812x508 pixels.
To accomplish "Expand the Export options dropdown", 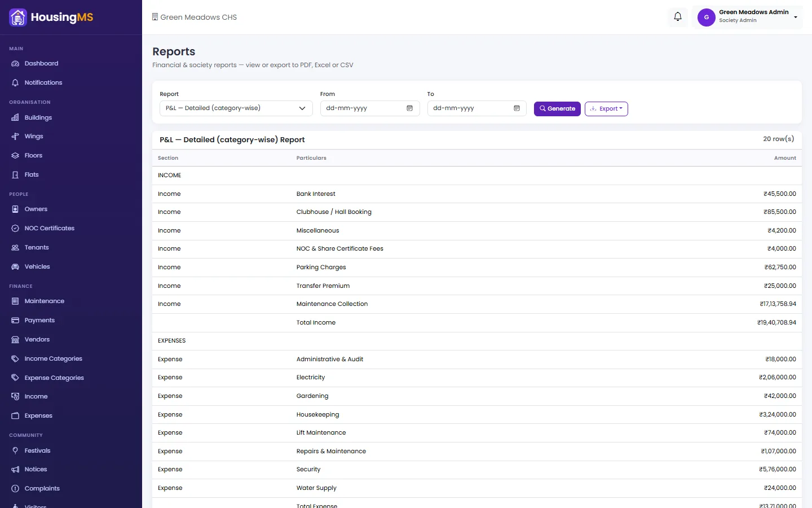I will click(x=606, y=109).
